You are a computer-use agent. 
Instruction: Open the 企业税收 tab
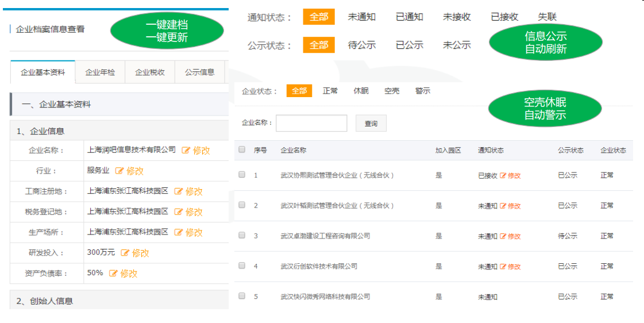tap(150, 72)
